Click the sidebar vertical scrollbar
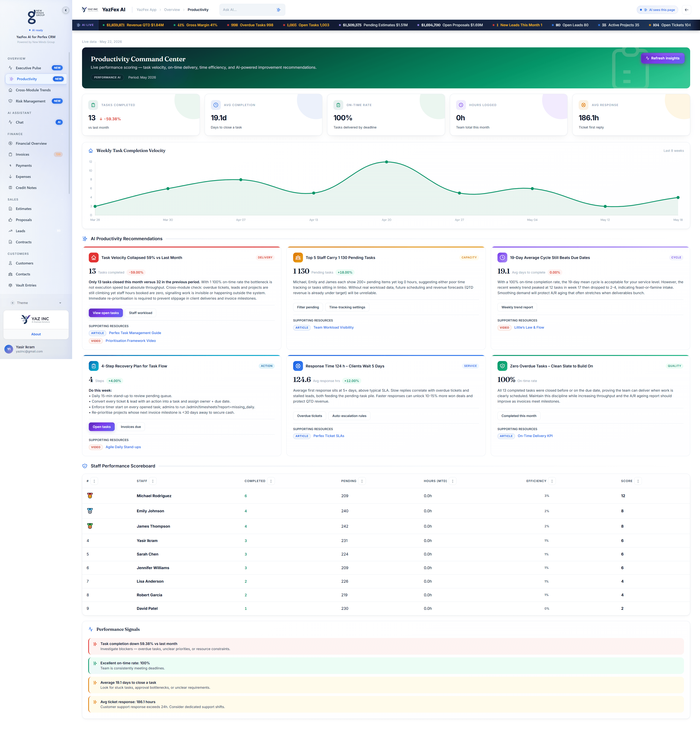Viewport: 700px width, 735px height. [69, 123]
